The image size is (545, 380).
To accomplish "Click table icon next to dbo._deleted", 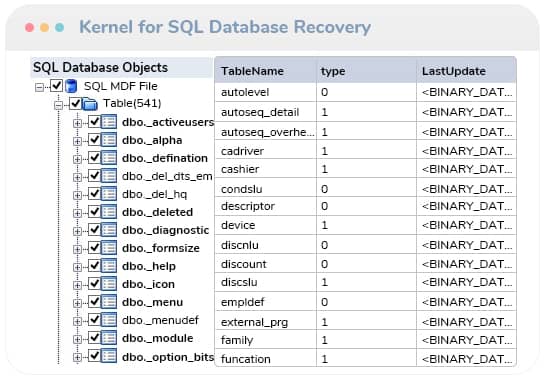I will click(109, 212).
